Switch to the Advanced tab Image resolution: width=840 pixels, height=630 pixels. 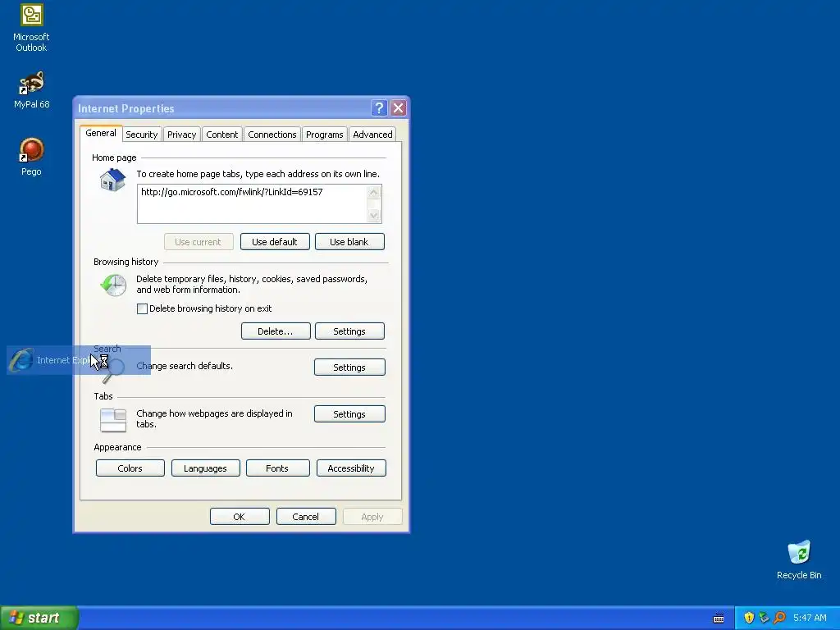(x=372, y=135)
